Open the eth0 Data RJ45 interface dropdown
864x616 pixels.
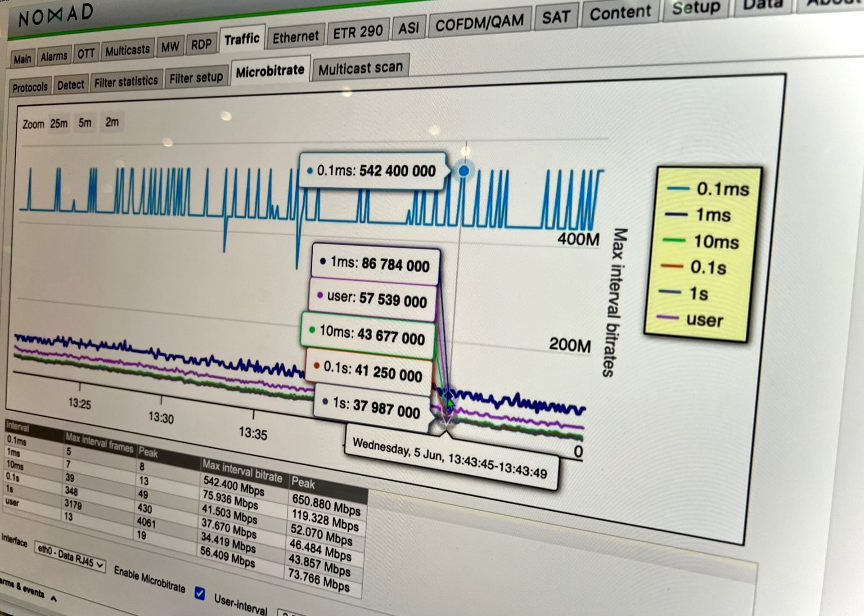point(70,556)
